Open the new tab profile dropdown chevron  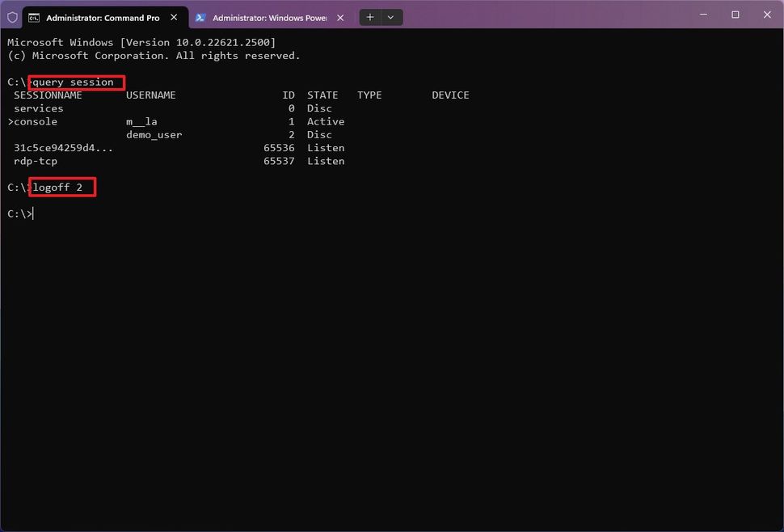tap(390, 16)
